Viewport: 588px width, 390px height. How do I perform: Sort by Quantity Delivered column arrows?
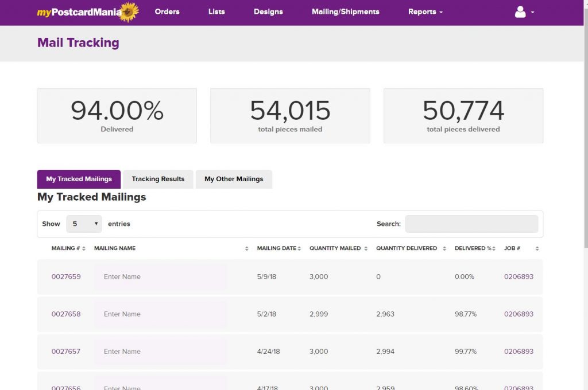443,248
